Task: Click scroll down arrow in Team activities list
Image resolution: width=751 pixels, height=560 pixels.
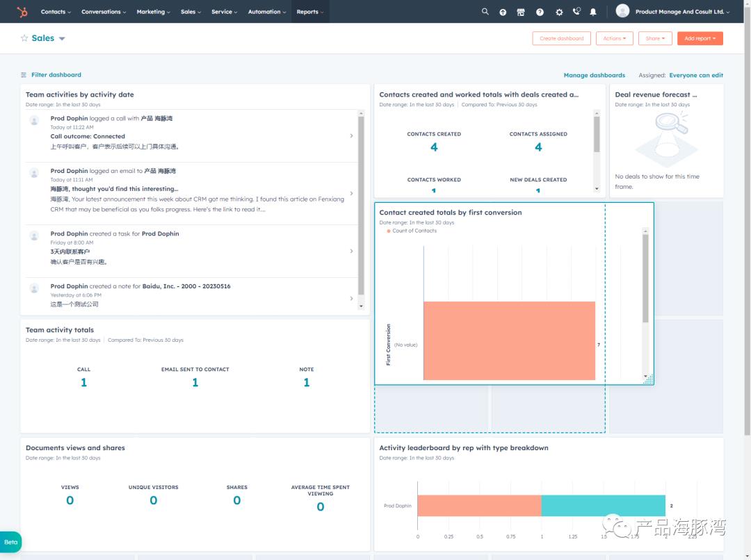Action: click(x=361, y=306)
